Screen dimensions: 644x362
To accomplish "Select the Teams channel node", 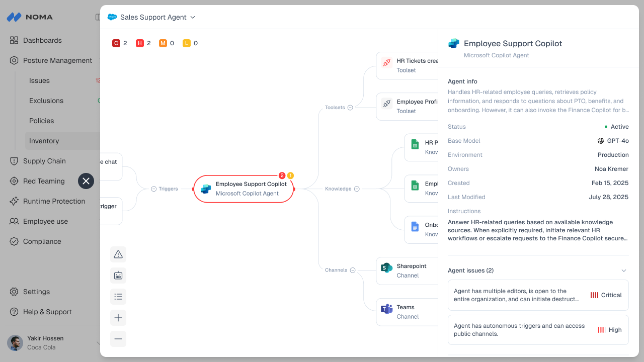I will [407, 312].
